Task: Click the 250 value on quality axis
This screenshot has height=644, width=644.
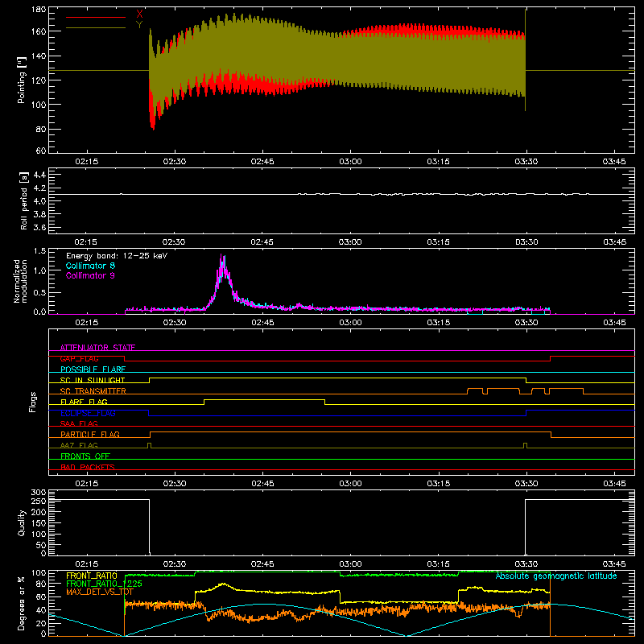Action: (x=39, y=501)
